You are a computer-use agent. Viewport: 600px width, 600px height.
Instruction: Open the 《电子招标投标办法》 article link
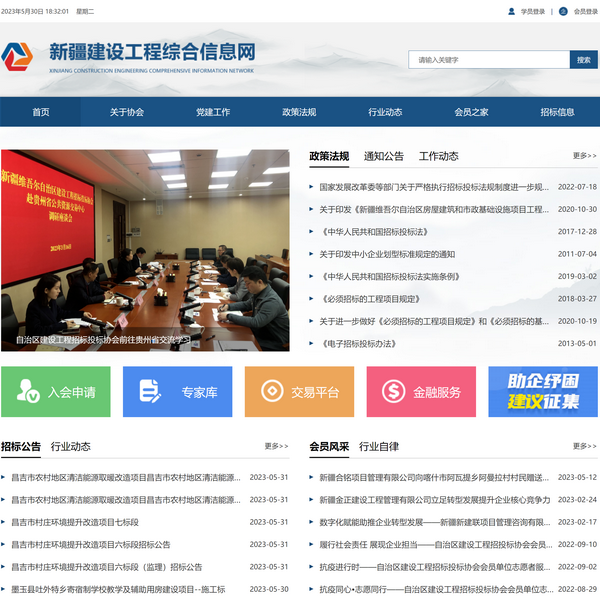coord(358,343)
